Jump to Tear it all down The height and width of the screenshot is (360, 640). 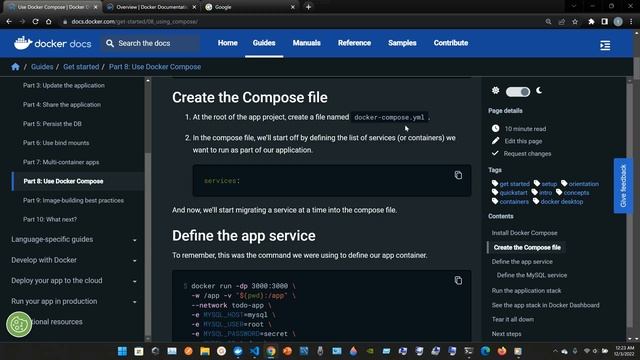point(513,320)
